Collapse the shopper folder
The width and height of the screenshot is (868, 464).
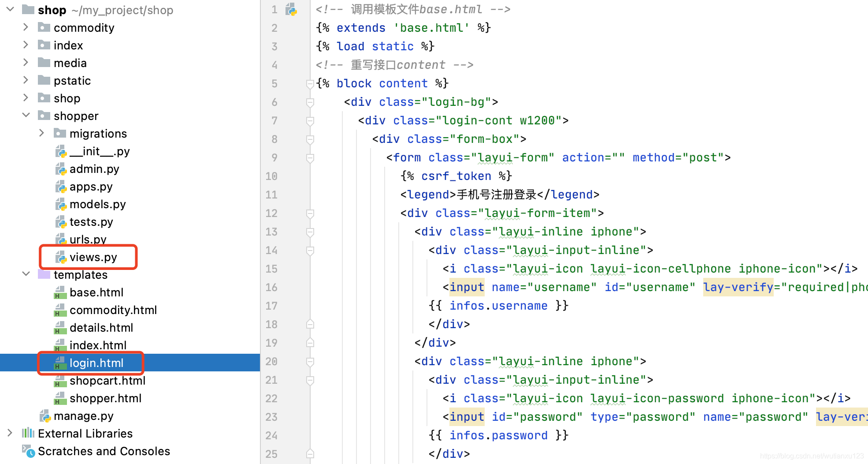(26, 116)
